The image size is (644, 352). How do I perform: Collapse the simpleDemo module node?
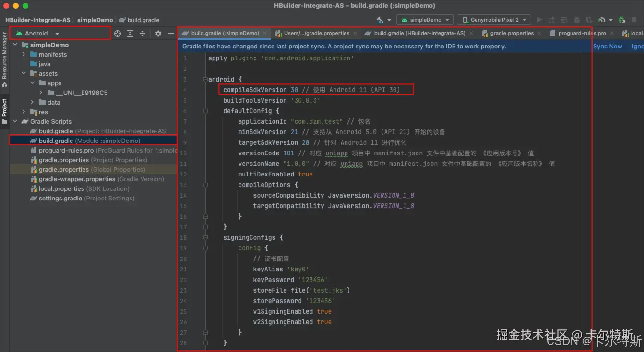(15, 45)
